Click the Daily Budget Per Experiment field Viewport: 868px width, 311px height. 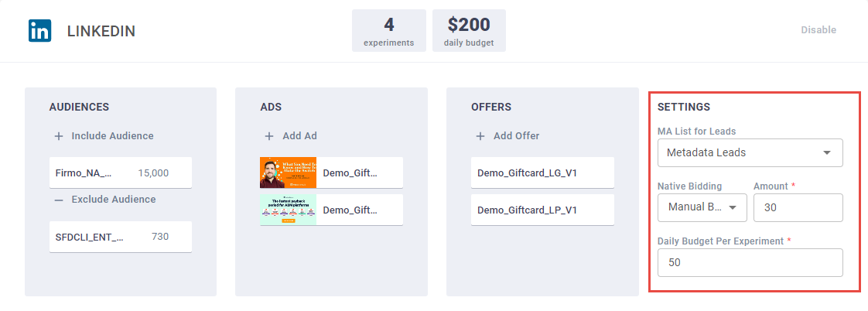tap(750, 262)
